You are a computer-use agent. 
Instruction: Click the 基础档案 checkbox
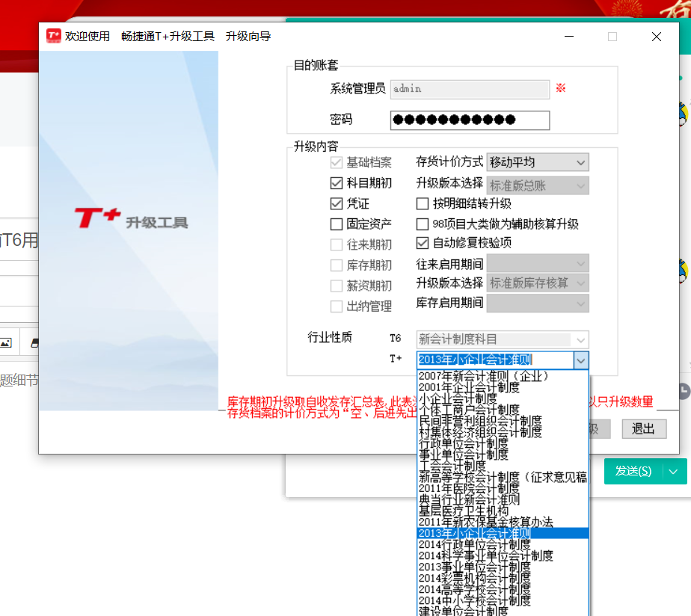(x=337, y=162)
